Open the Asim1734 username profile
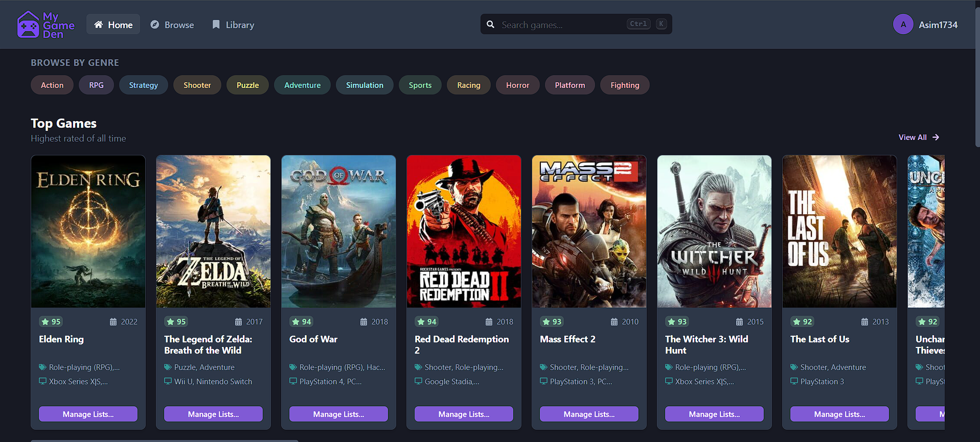980x442 pixels. click(x=938, y=25)
